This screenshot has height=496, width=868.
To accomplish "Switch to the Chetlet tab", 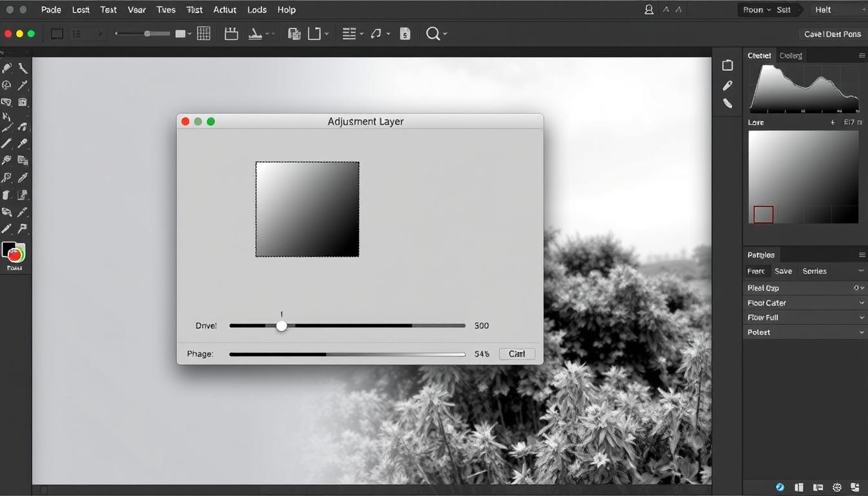I will 759,56.
